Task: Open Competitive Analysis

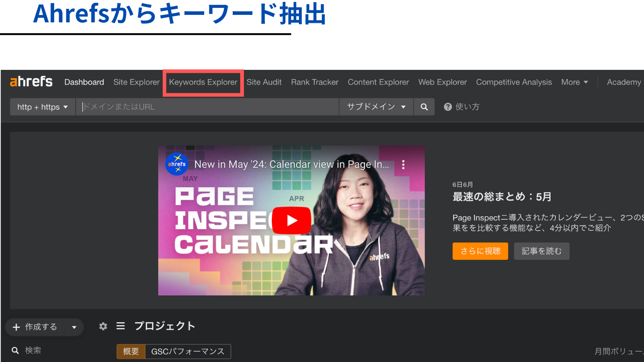Action: [514, 82]
